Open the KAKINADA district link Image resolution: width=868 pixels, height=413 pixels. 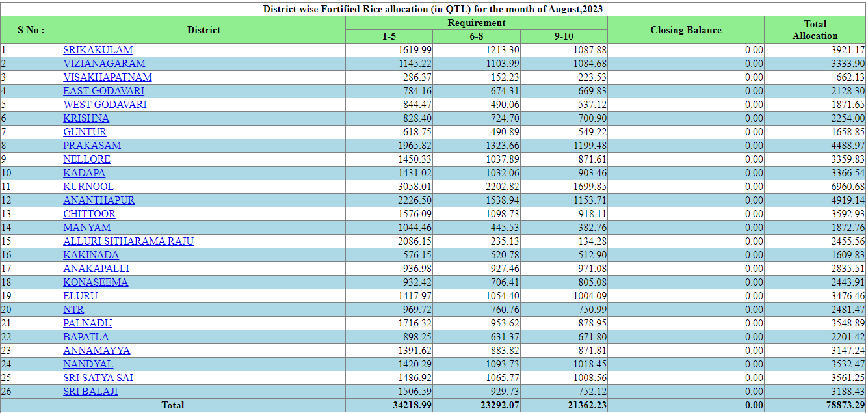(91, 255)
